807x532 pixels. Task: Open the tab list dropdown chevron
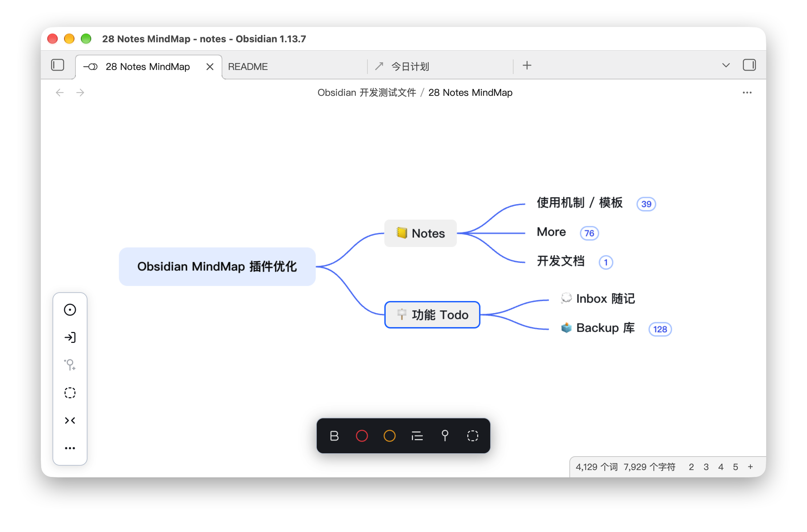pyautogui.click(x=726, y=66)
